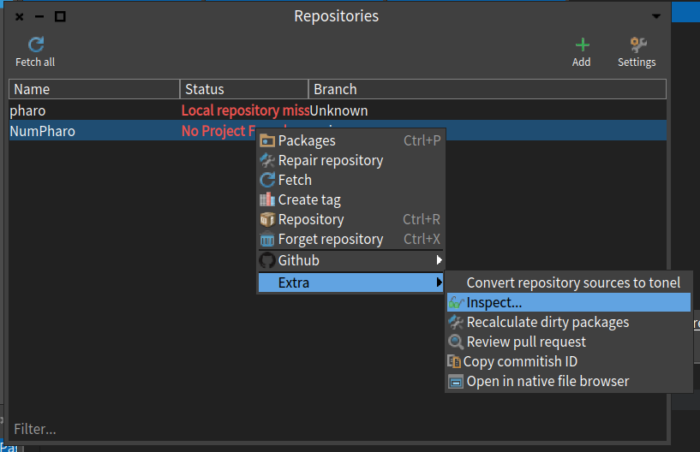Select Forget repository menu entry
This screenshot has height=452, width=700.
click(x=351, y=239)
